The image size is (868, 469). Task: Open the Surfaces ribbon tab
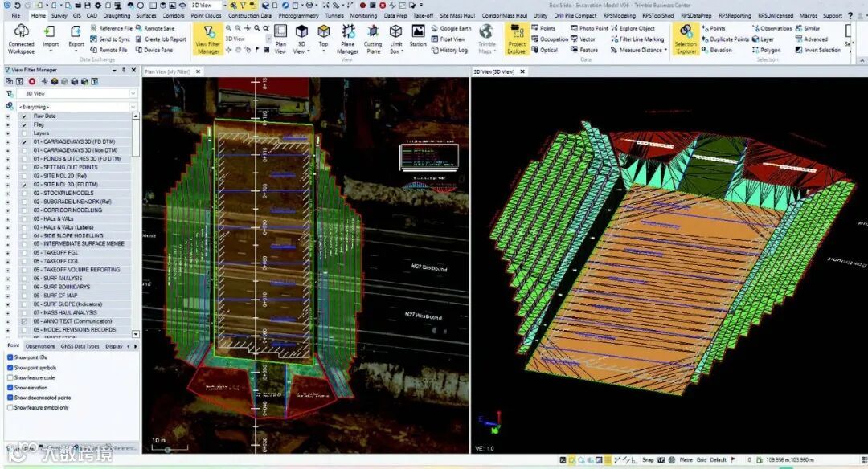point(146,16)
